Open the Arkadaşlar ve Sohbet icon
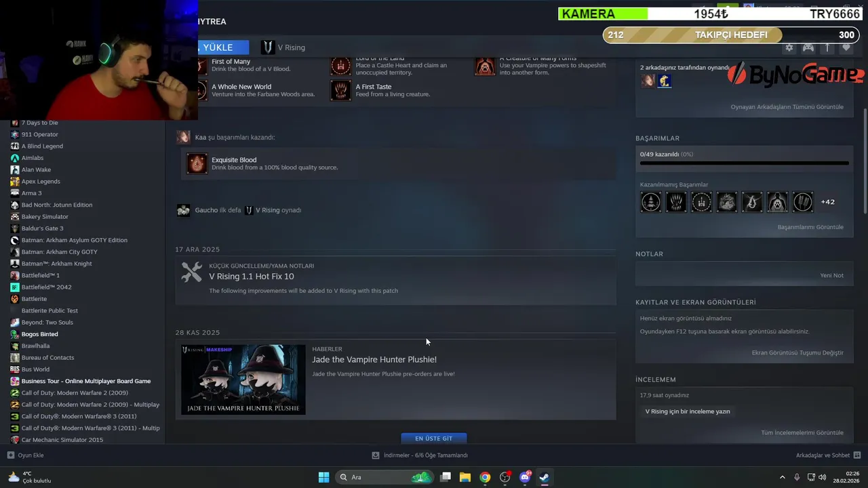The height and width of the screenshot is (488, 868). 857,455
